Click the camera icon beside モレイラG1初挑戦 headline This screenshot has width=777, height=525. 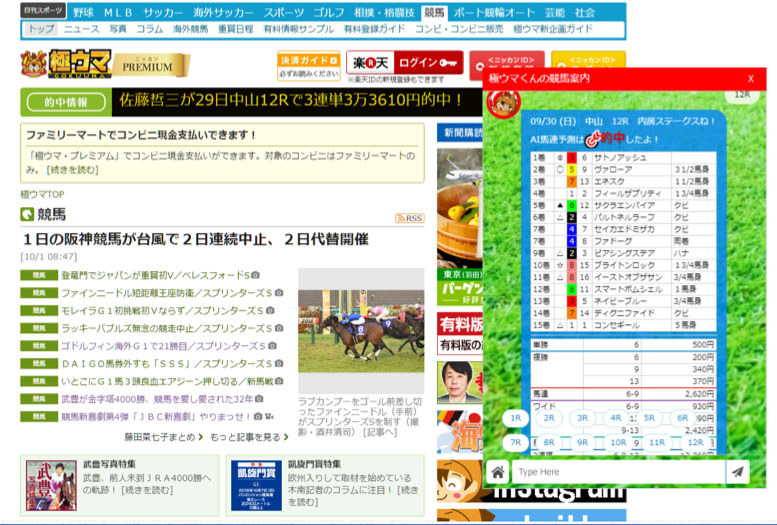[x=270, y=310]
